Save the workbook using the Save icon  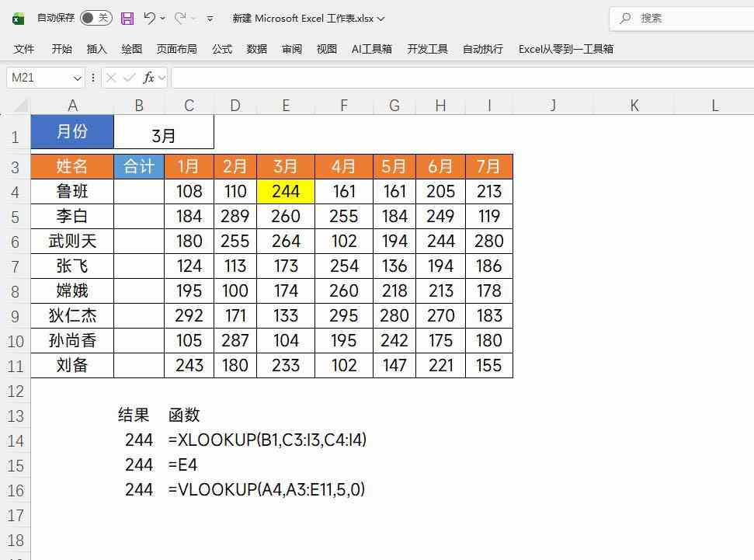(x=127, y=18)
